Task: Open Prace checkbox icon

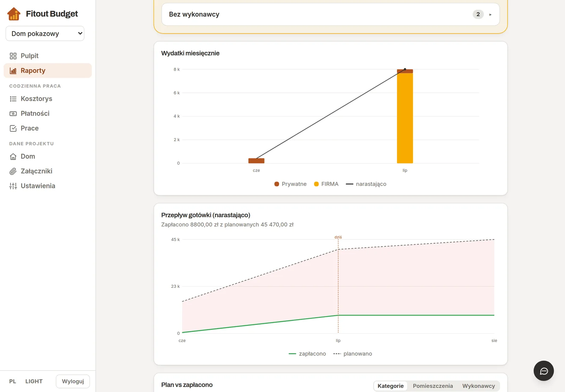Action: pyautogui.click(x=13, y=129)
